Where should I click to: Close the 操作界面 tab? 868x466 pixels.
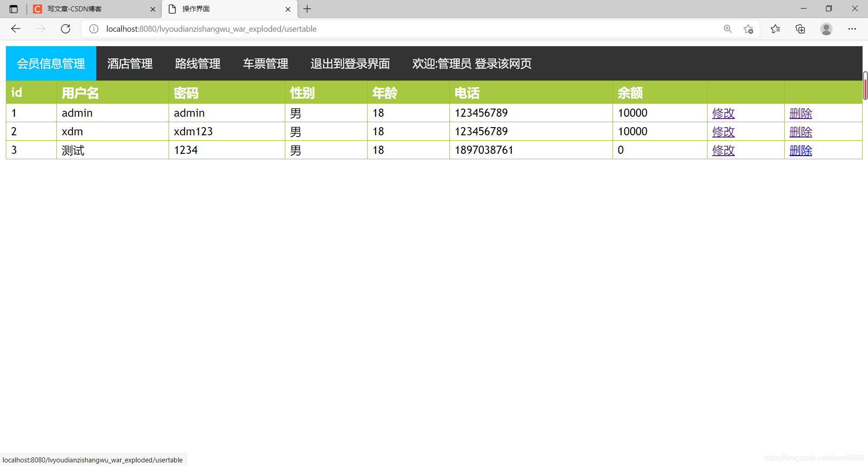point(288,9)
